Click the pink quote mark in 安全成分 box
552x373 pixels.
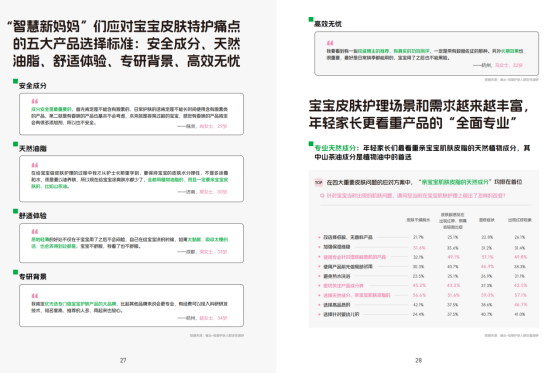(34, 101)
